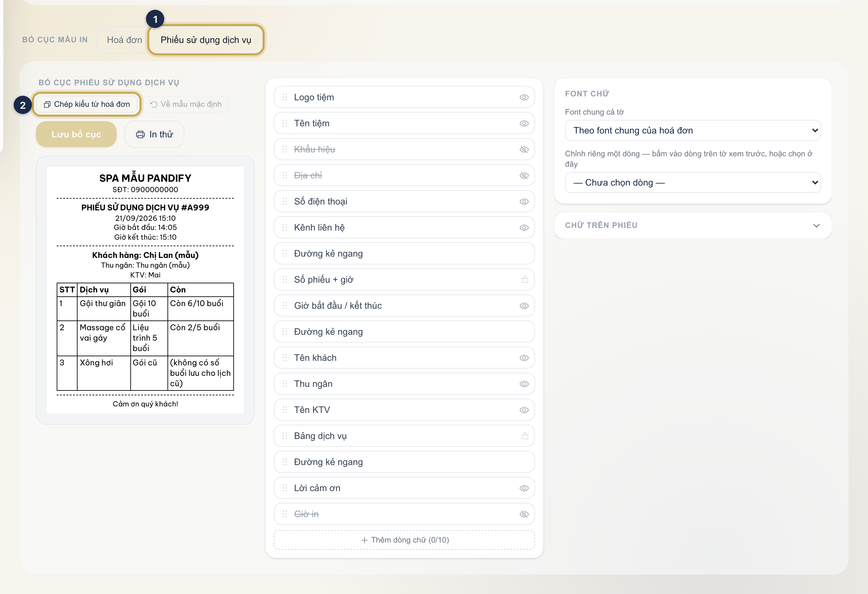Select Phiếu sử dụng dịch vụ tab
The image size is (868, 594).
pyautogui.click(x=206, y=40)
